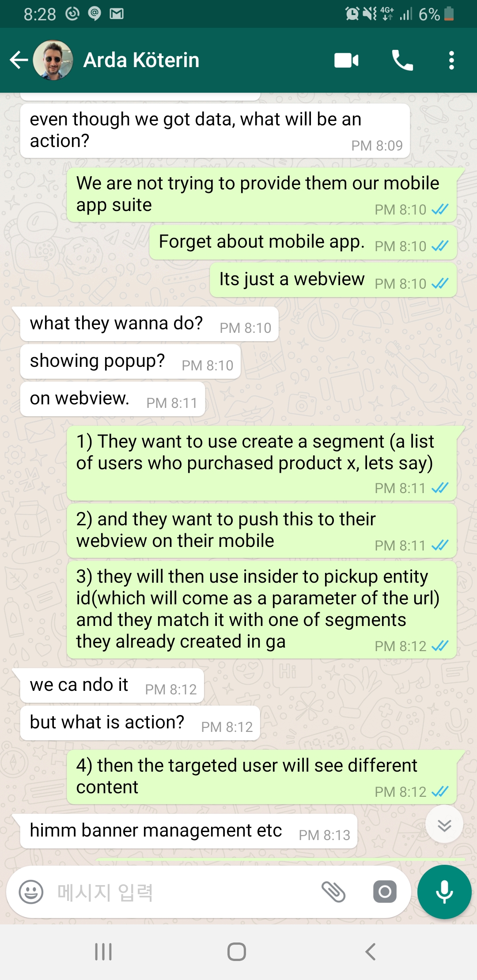The width and height of the screenshot is (477, 980).
Task: Tap the 'but what is action?' message
Action: pyautogui.click(x=140, y=723)
